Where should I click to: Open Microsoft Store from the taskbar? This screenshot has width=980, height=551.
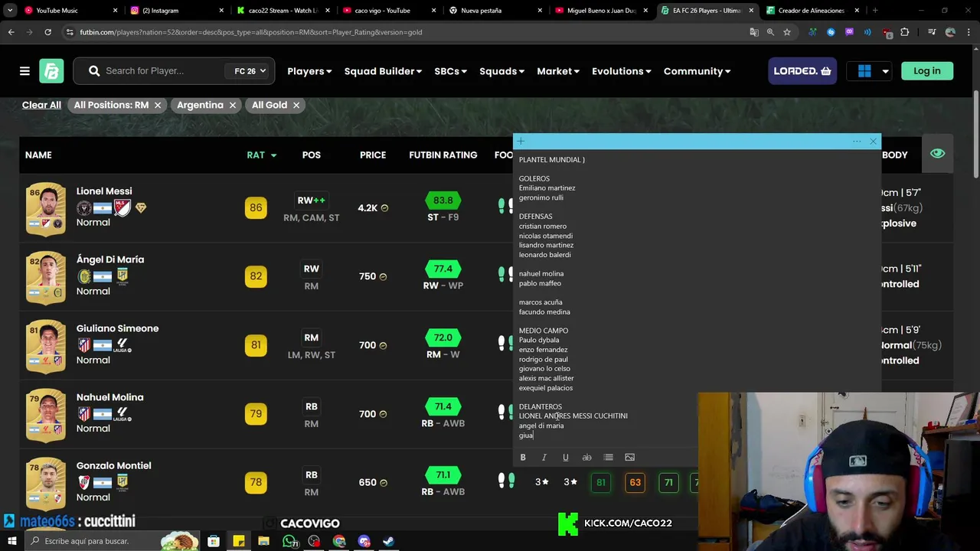click(x=214, y=541)
